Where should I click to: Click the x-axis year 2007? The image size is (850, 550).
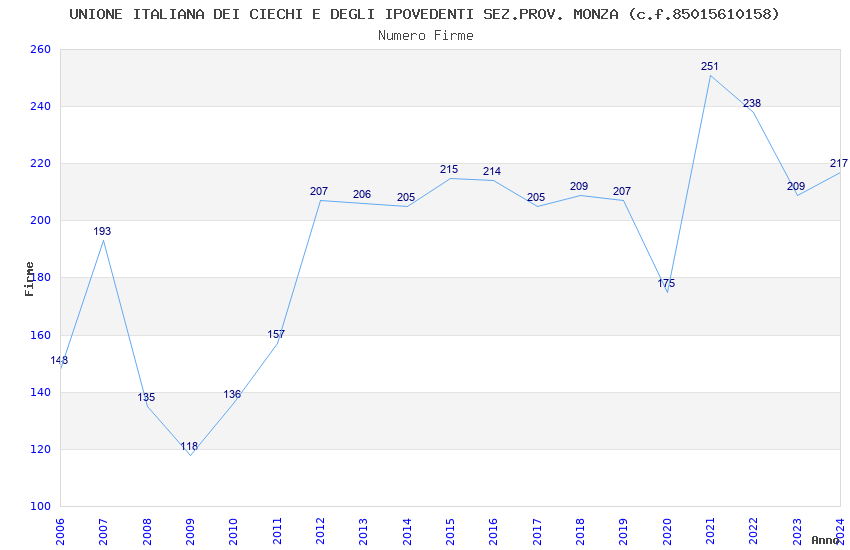(103, 531)
